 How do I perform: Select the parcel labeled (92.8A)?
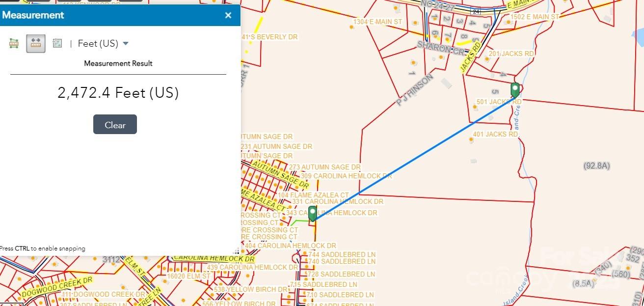pos(596,166)
